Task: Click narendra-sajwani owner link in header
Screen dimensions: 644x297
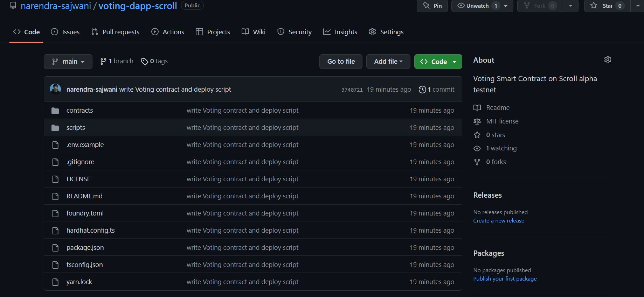Action: coord(56,6)
